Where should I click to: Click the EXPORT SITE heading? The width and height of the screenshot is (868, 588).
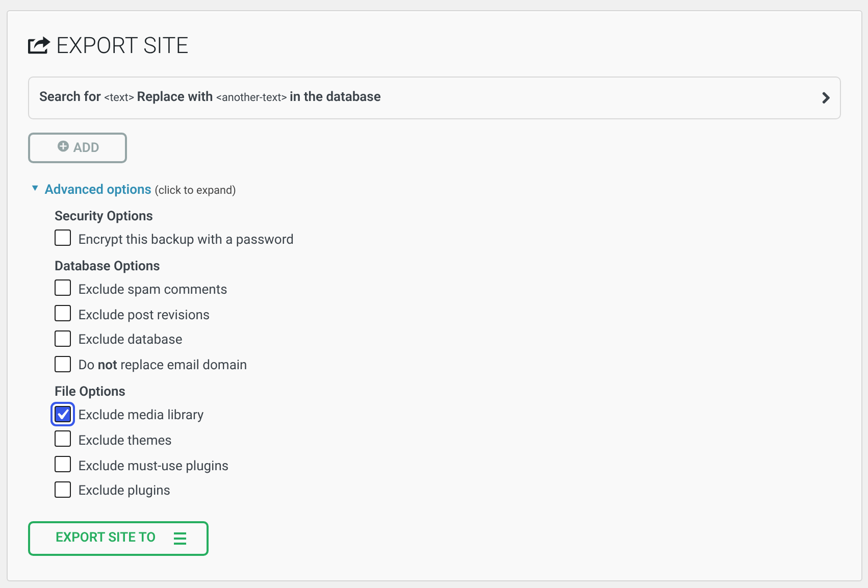pos(122,45)
